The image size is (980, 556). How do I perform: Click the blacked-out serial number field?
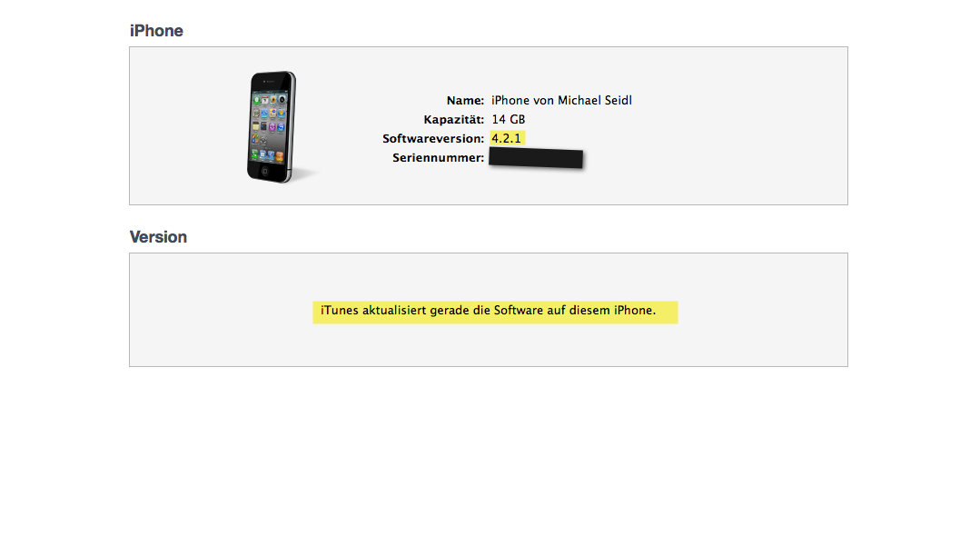[536, 158]
